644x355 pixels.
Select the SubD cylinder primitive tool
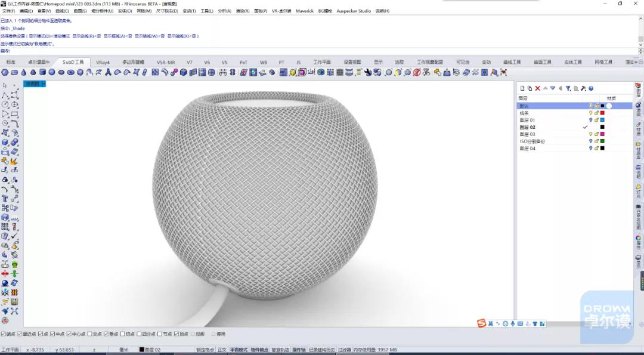42,72
